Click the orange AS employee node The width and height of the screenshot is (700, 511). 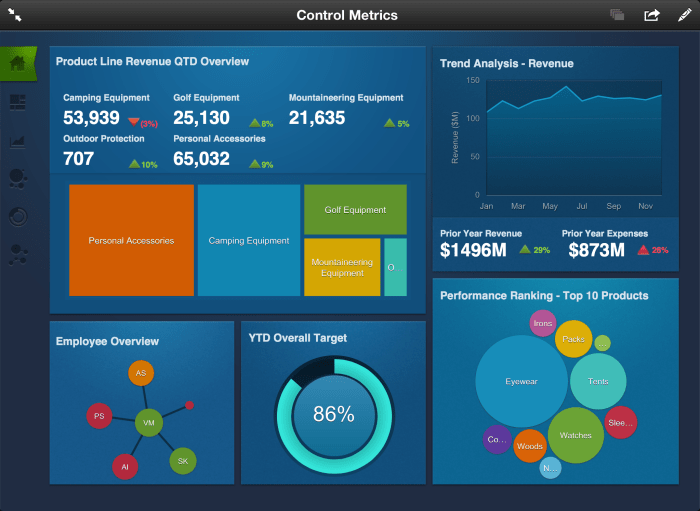[x=141, y=373]
